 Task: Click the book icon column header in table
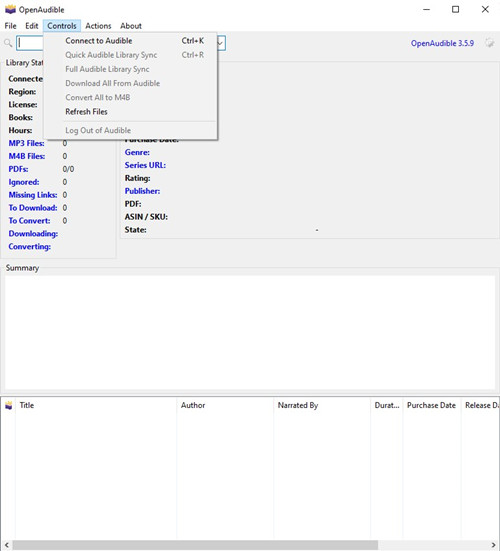(9, 406)
